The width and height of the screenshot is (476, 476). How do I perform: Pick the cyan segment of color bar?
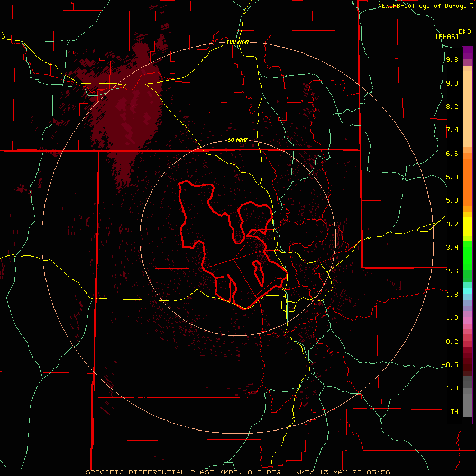(467, 291)
